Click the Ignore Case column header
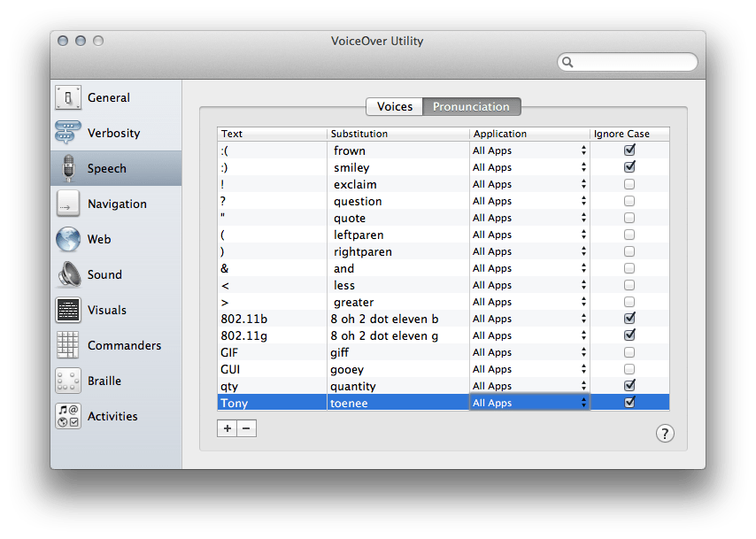 click(x=629, y=134)
